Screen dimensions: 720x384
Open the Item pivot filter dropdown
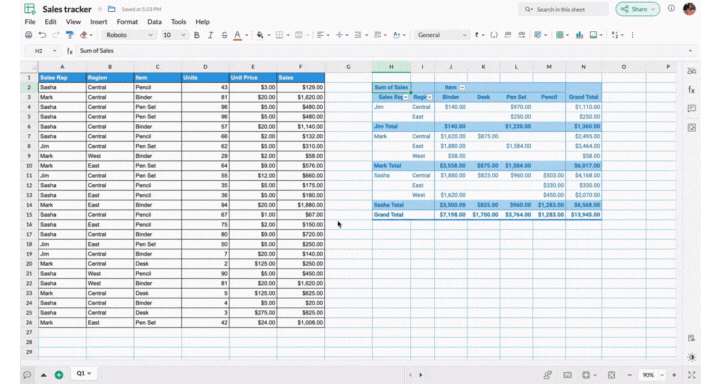coord(462,87)
